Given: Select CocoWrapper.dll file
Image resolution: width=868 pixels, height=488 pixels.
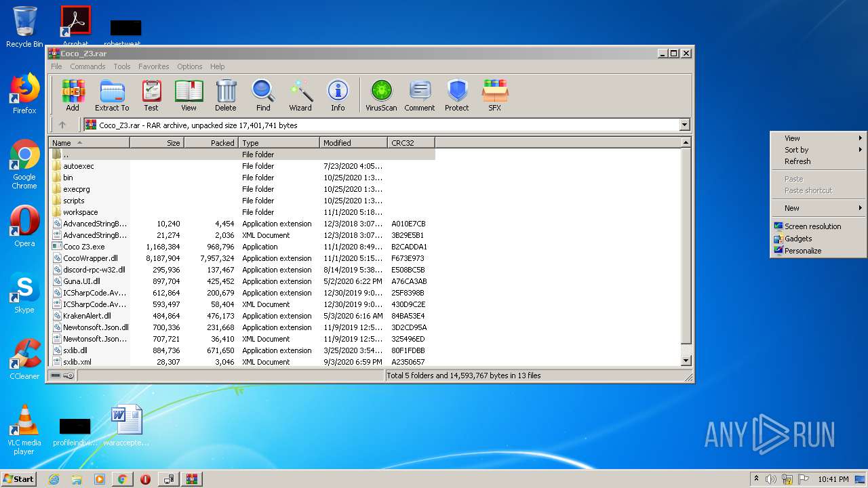Looking at the screenshot, I should (x=242, y=258).
